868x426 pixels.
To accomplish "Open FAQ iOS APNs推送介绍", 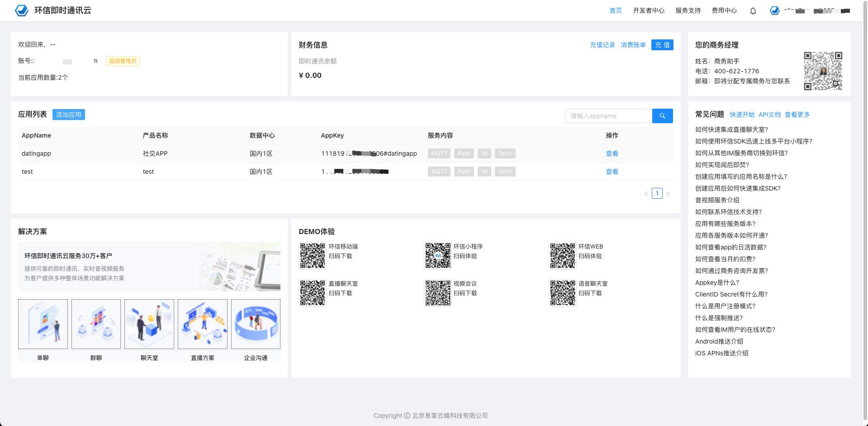I will point(722,353).
